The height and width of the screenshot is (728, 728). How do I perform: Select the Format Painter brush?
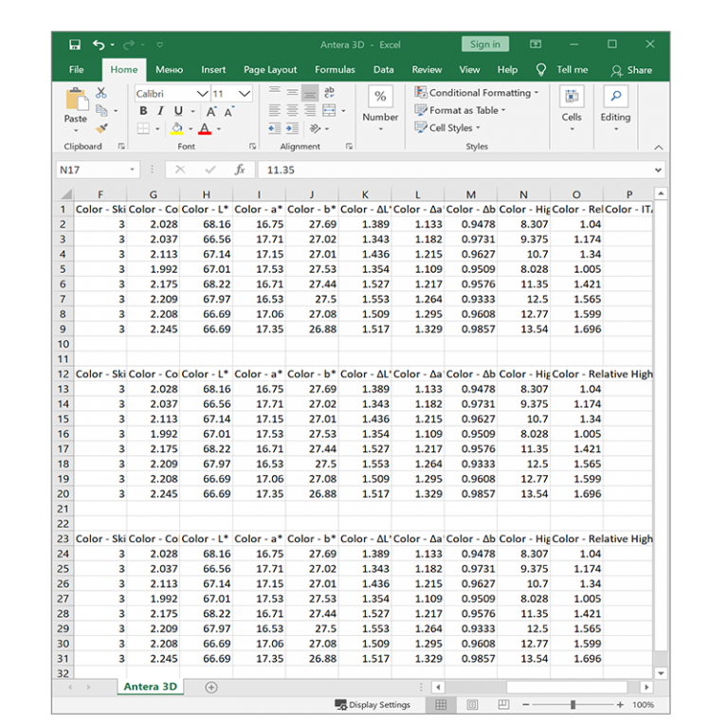tap(101, 129)
